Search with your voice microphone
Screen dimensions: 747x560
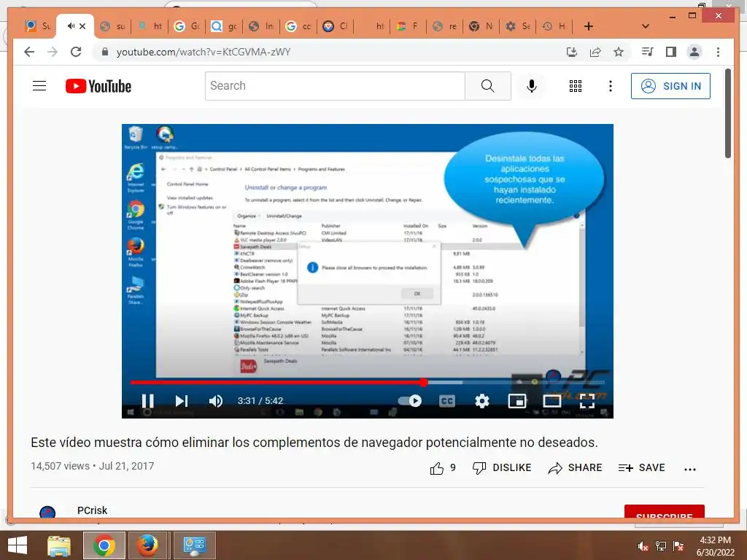pos(532,86)
